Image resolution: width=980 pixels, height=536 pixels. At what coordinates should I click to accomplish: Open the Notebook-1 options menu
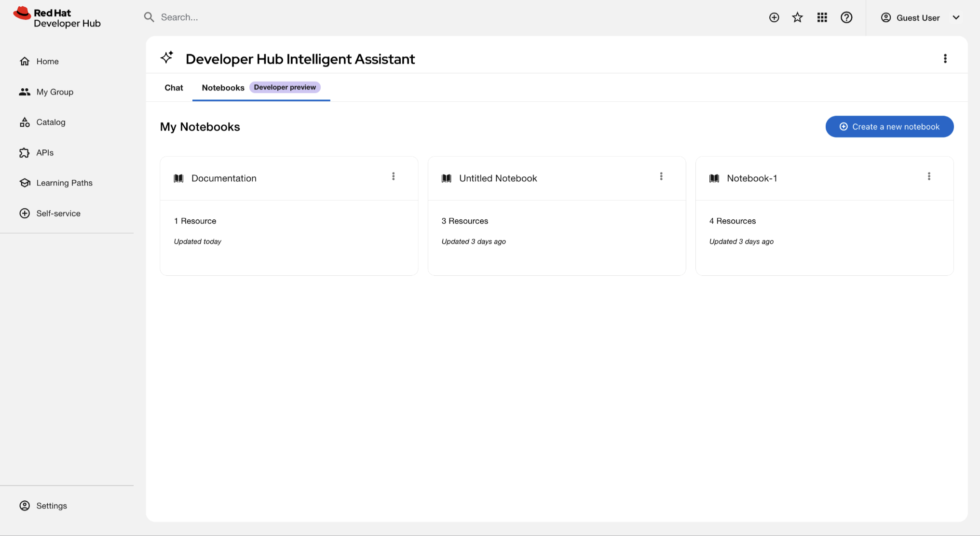pos(929,176)
